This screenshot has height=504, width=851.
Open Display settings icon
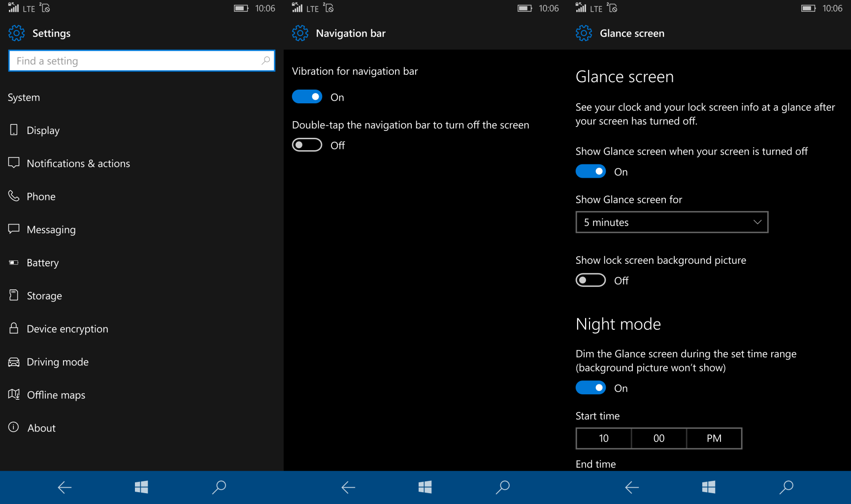click(14, 130)
